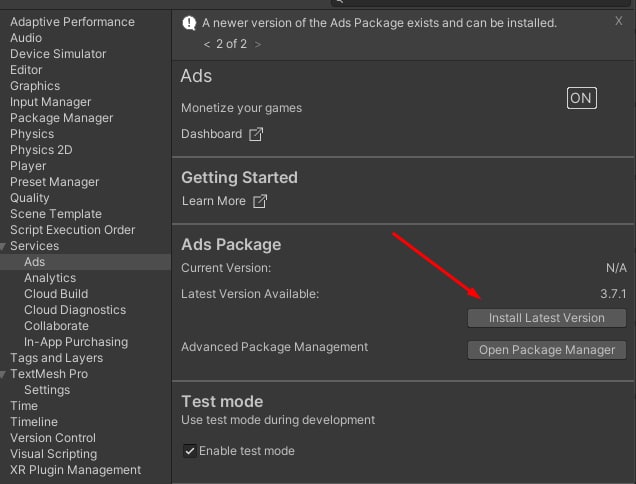This screenshot has height=484, width=636.
Task: Open the Package Manager button
Action: [546, 350]
